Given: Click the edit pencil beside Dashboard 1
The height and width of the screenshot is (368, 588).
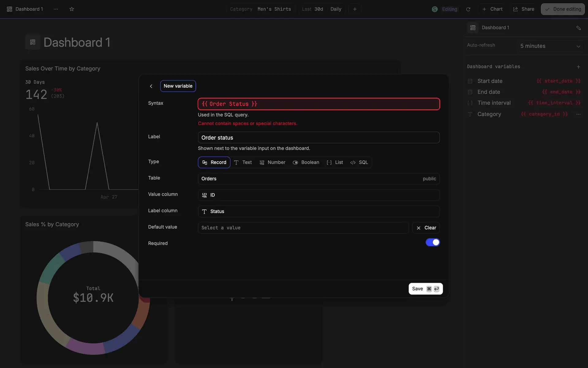Looking at the screenshot, I should [x=578, y=28].
